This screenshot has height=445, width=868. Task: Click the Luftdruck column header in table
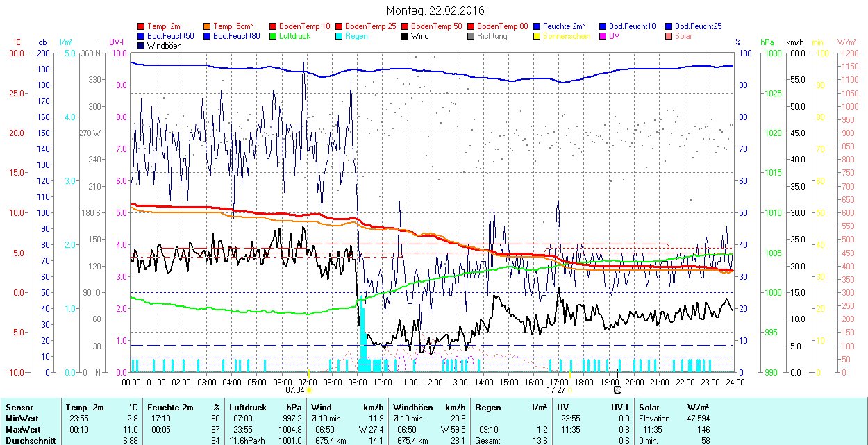tap(248, 408)
